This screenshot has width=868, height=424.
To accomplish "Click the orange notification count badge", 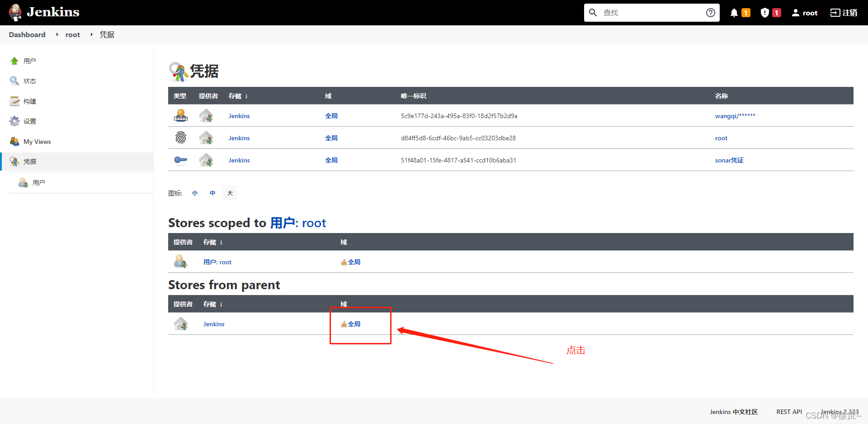I will coord(746,13).
